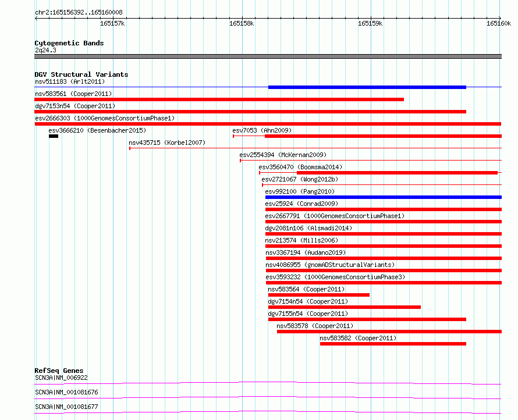Viewport: 518px width, 420px height.
Task: Select esv3666210 (Besenbacher2015) label
Action: (97, 130)
